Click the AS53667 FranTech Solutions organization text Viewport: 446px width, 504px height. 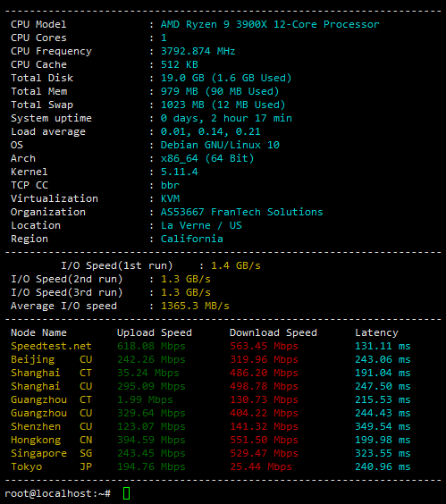[x=241, y=212]
